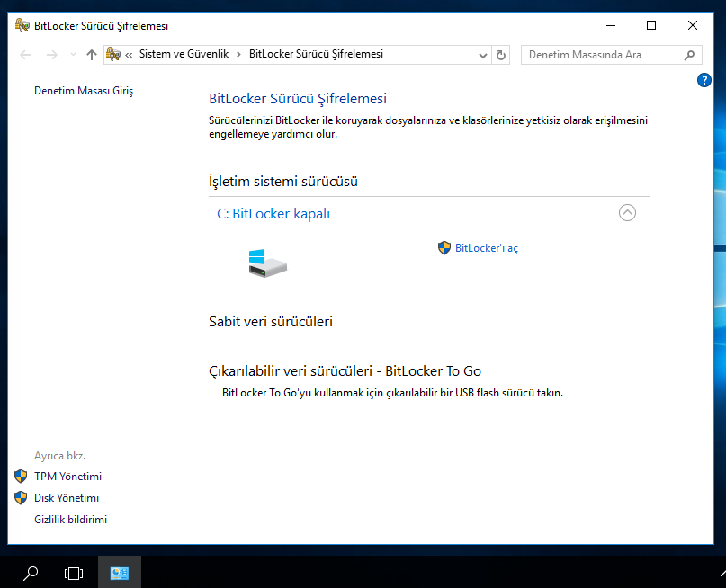Click the blue help question mark icon
Image resolution: width=726 pixels, height=588 pixels.
click(704, 81)
